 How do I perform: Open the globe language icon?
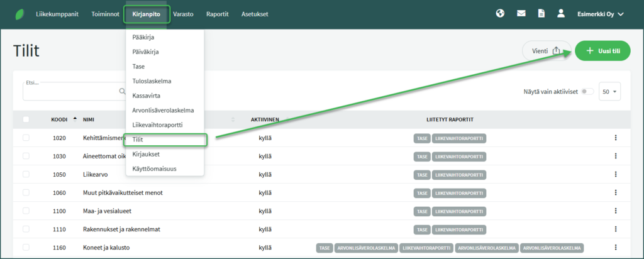[500, 13]
